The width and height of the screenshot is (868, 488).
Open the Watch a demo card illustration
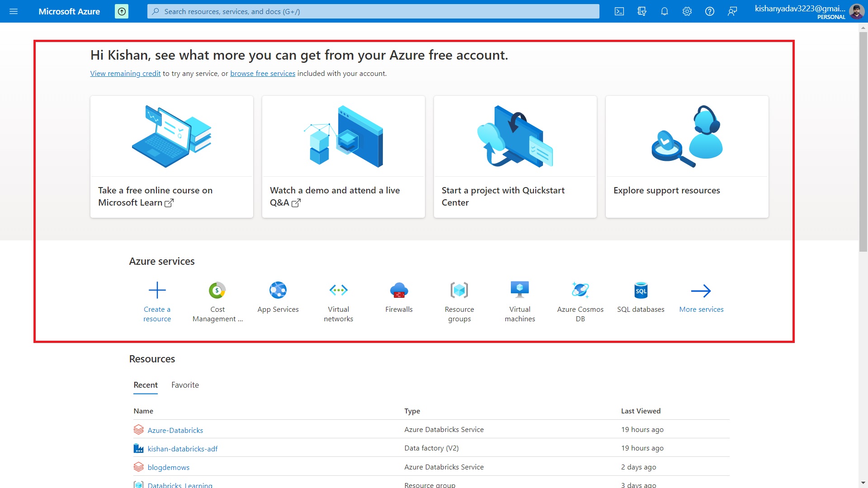(x=344, y=136)
